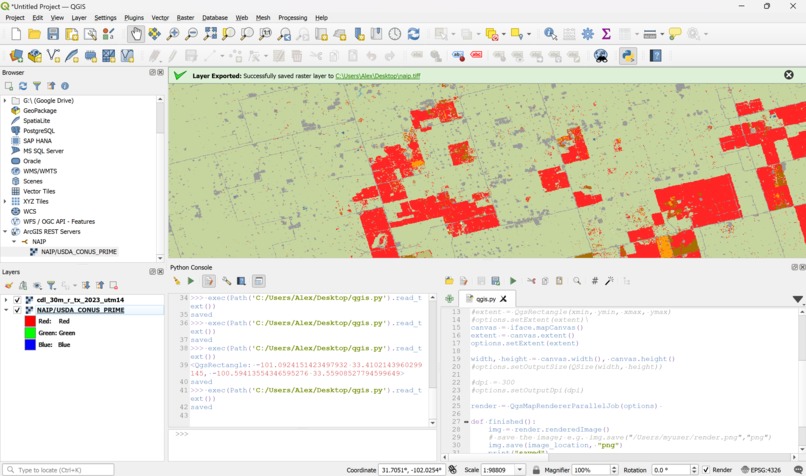Image resolution: width=806 pixels, height=476 pixels.
Task: Toggle visibility of NAIP/USDA_CONUS_PRIME layer
Action: pyautogui.click(x=17, y=310)
